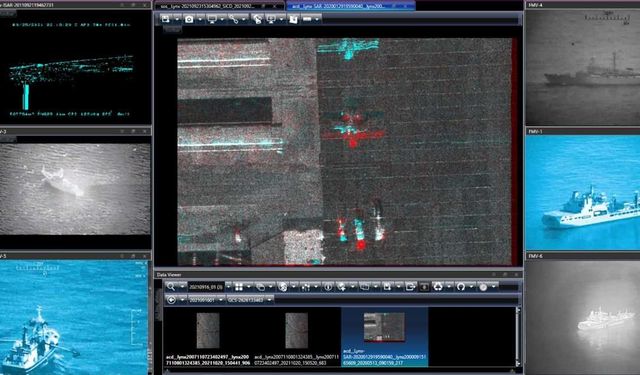The height and width of the screenshot is (375, 640).
Task: Click the magnifier search icon in Data Viewer
Action: (171, 287)
